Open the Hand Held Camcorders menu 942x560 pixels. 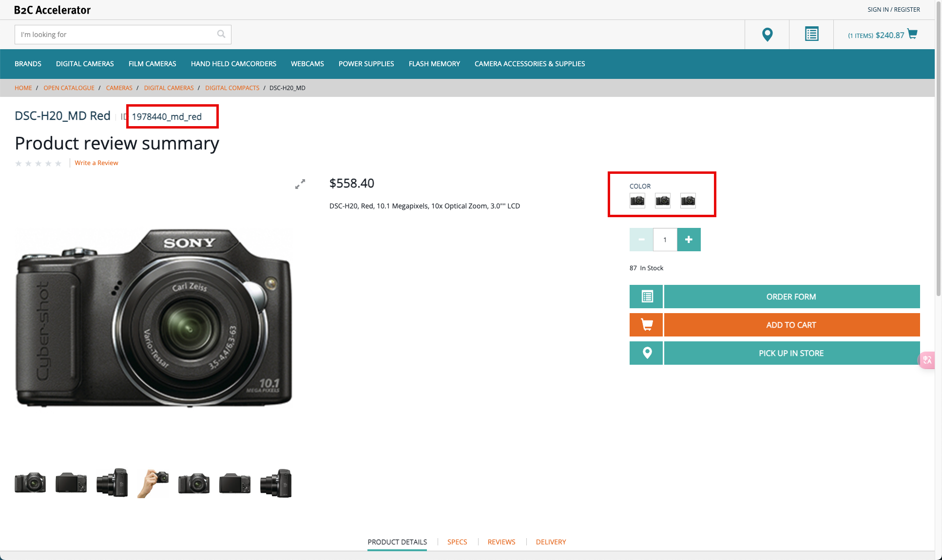[x=233, y=64]
